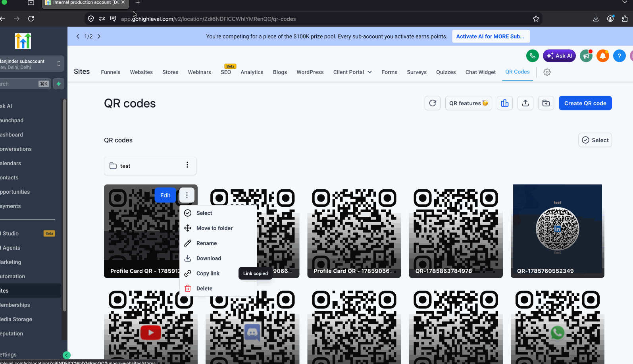Viewport: 633px width, 364px height.
Task: Go to the Analytics tab
Action: point(252,72)
